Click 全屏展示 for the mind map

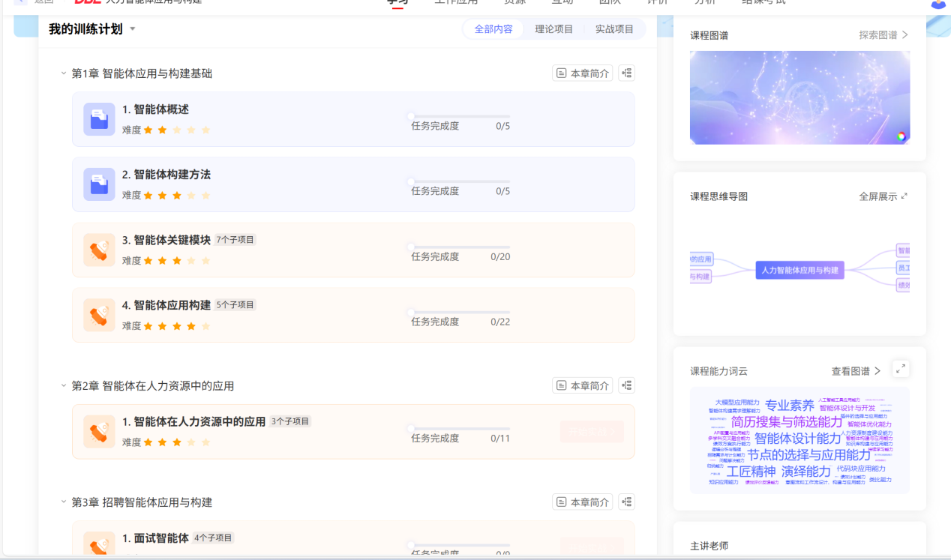(x=883, y=196)
